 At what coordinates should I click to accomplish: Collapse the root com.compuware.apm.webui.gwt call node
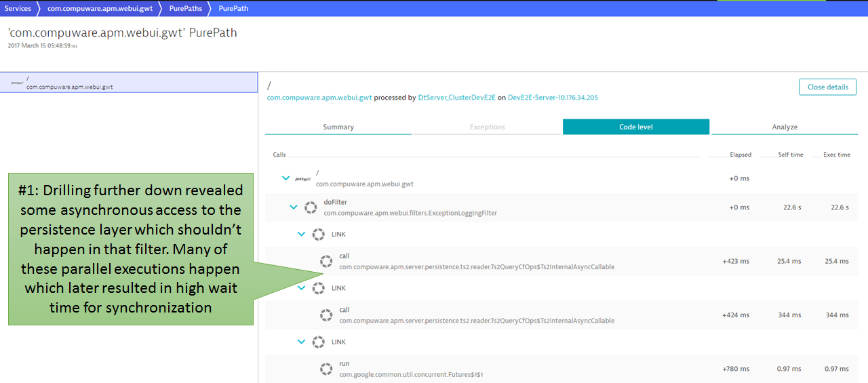click(285, 178)
